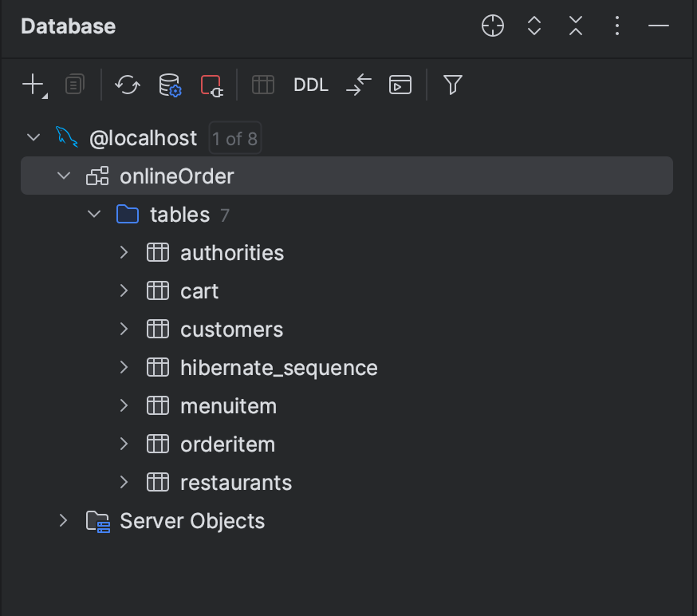Image resolution: width=697 pixels, height=616 pixels.
Task: Collapse the tables folder chevron
Action: tap(94, 214)
